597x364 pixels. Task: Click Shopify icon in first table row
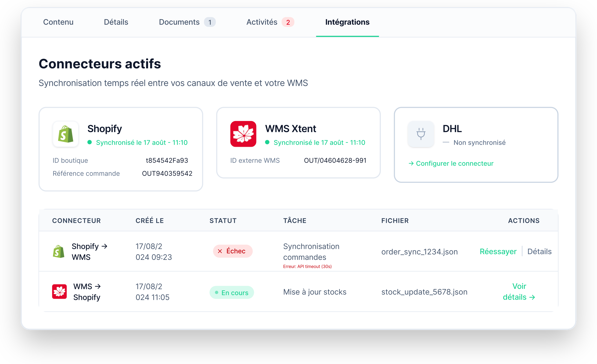(x=59, y=252)
